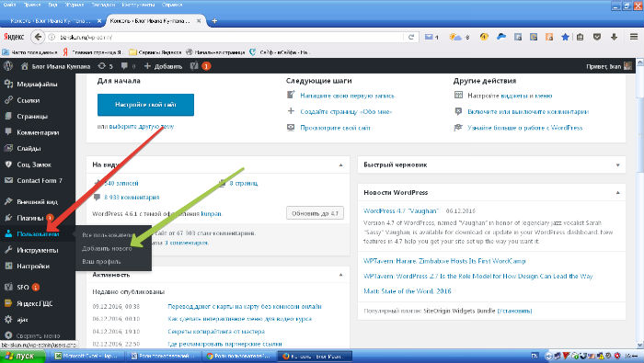Click the Добавить new content item
This screenshot has width=644, height=363.
[163, 66]
